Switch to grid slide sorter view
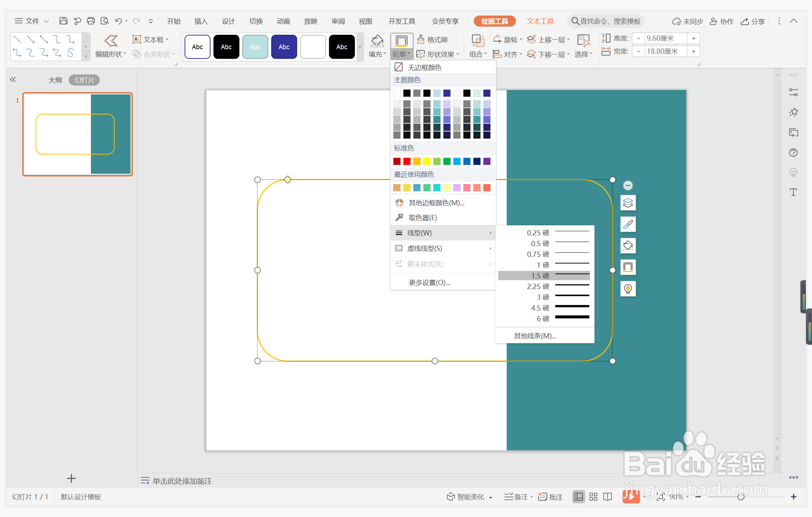 point(593,497)
